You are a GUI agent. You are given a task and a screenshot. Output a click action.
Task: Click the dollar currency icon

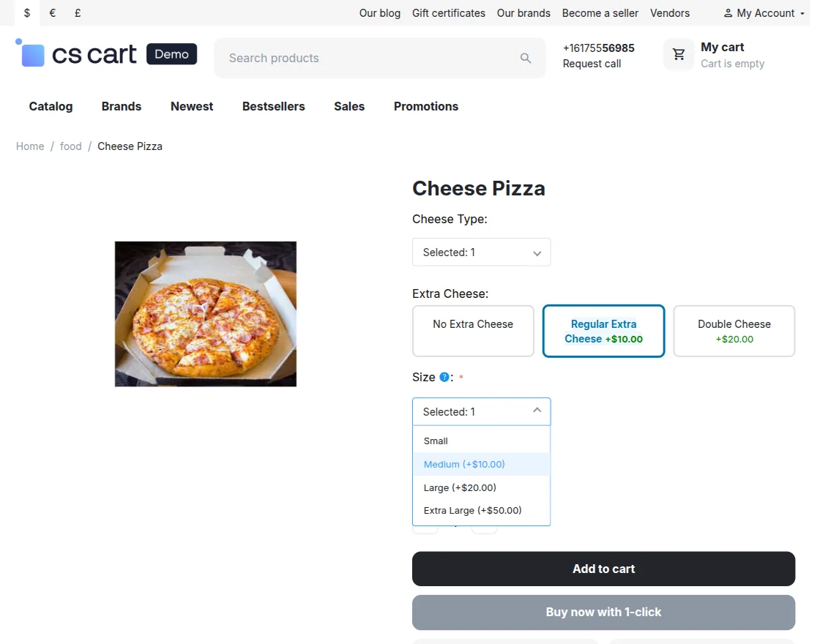[27, 12]
